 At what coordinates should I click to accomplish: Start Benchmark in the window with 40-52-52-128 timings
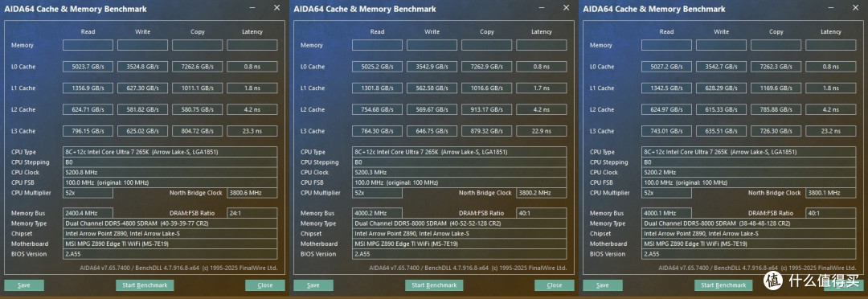[x=434, y=285]
